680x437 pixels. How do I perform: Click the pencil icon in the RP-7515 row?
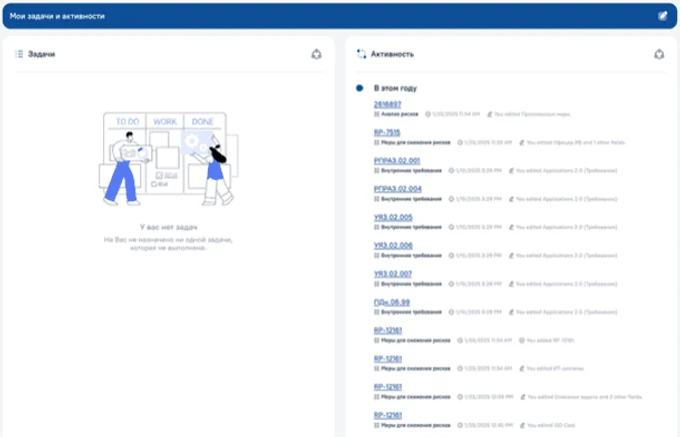519,142
